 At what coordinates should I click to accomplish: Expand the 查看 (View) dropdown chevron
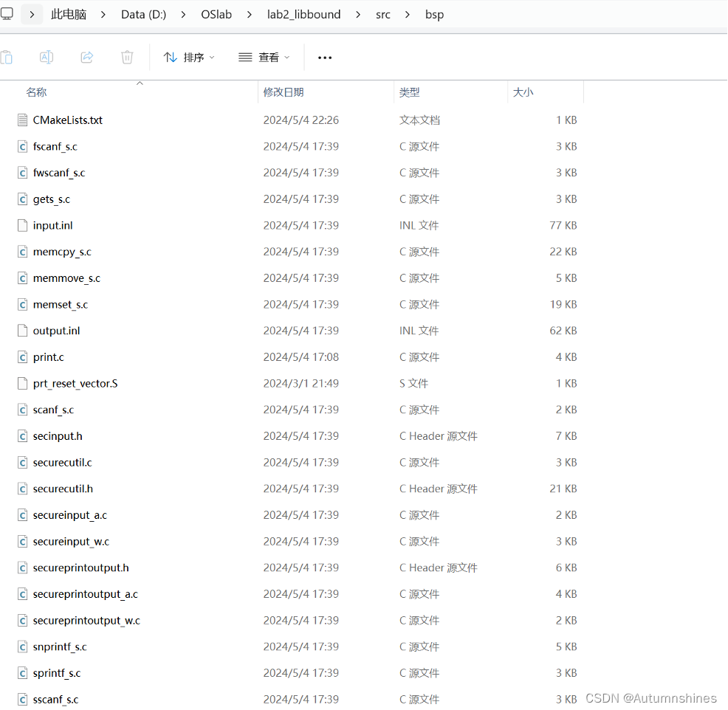(x=288, y=57)
